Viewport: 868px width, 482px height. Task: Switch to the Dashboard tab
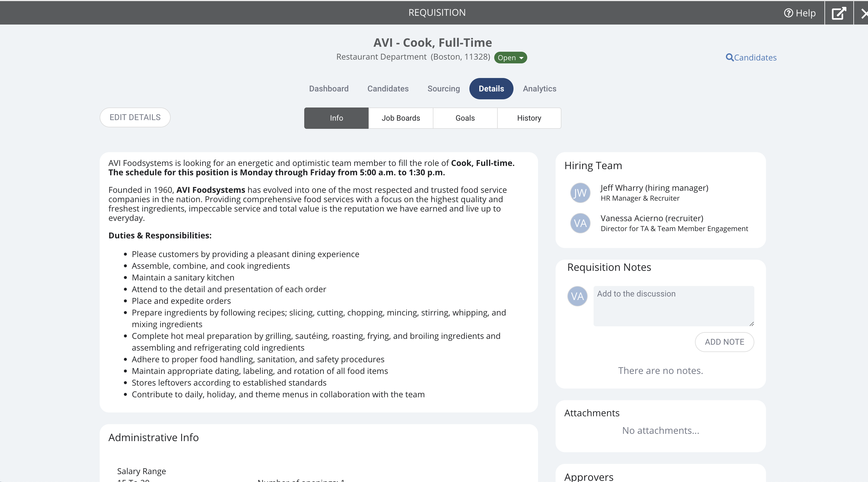[328, 89]
